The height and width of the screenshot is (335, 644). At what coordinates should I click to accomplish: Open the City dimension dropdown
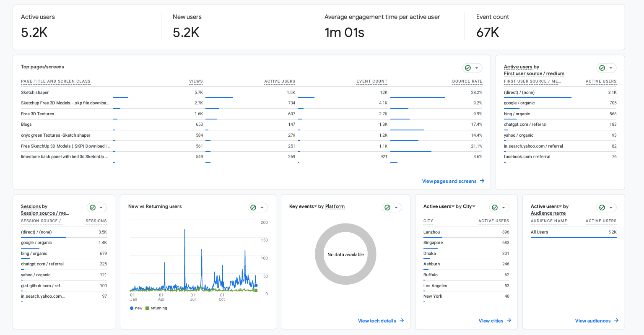[474, 206]
